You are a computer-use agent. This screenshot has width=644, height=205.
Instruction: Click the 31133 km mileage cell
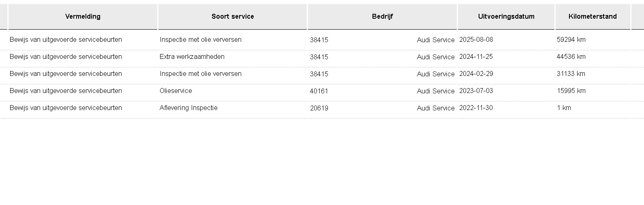pyautogui.click(x=571, y=74)
